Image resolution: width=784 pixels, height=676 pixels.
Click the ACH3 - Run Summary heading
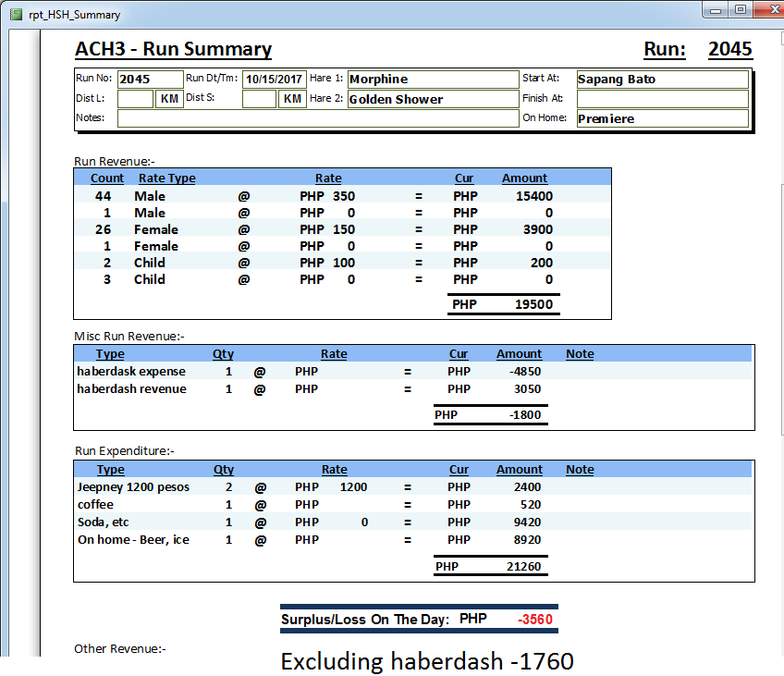point(173,50)
